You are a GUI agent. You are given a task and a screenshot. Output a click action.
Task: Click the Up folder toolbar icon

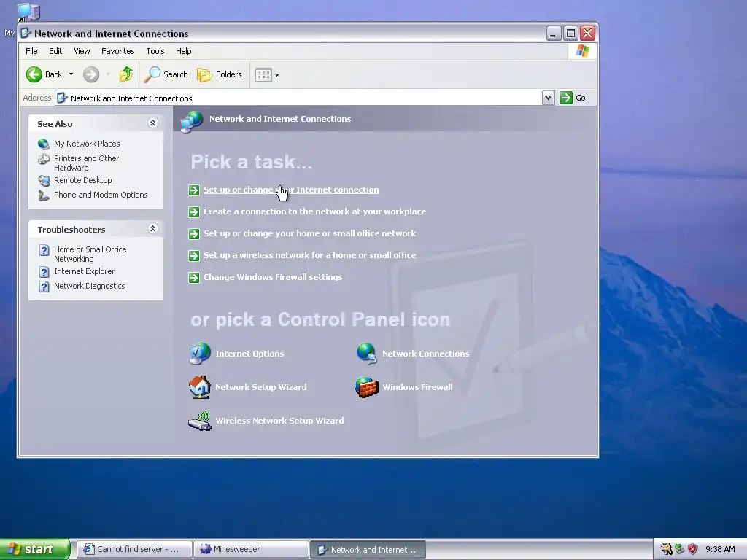coord(126,74)
